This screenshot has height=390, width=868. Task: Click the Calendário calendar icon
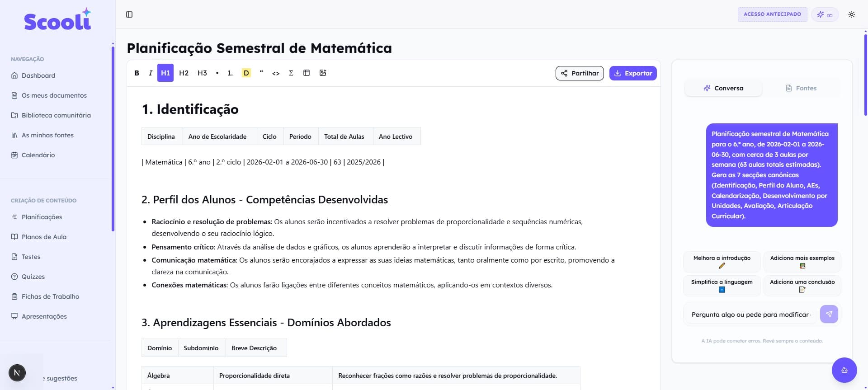(x=14, y=155)
